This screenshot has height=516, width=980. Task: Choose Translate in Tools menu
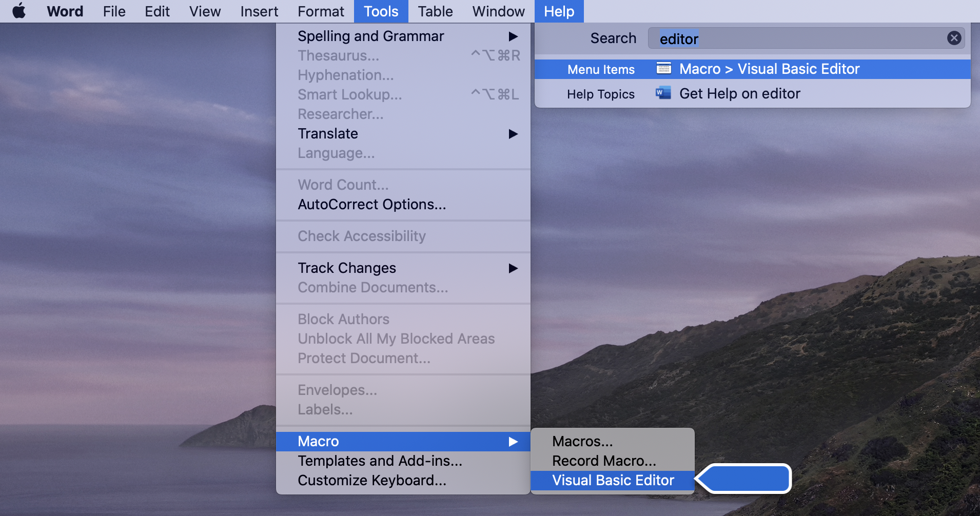403,134
